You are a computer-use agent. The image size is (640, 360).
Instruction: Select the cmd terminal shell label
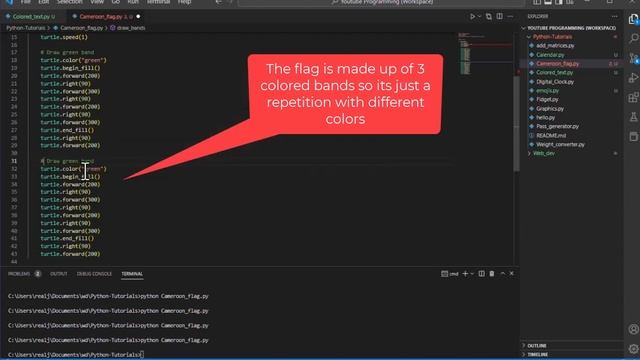point(450,273)
